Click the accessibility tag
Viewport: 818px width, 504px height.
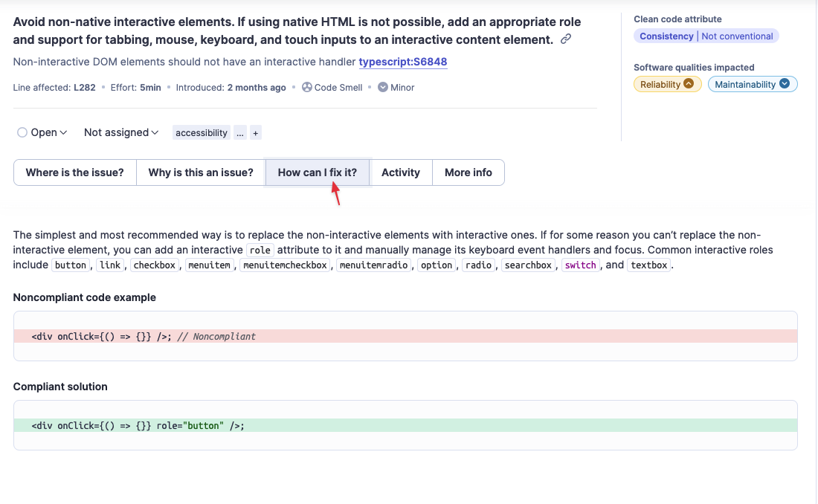(x=202, y=133)
